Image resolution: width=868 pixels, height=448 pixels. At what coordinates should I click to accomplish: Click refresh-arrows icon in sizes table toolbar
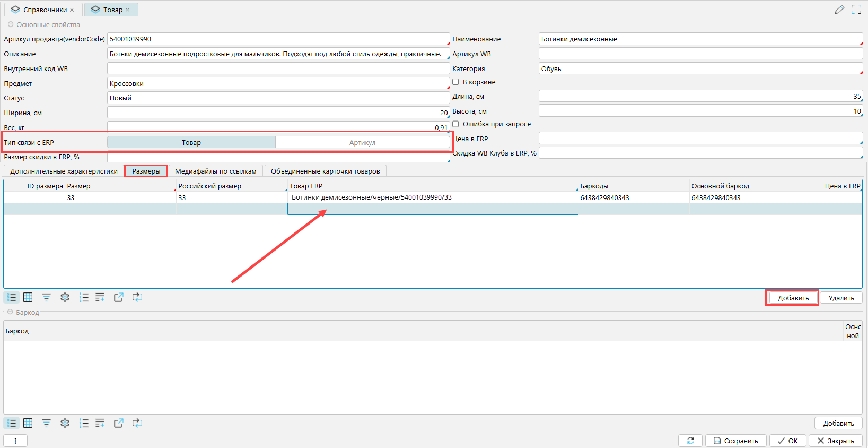coord(137,297)
